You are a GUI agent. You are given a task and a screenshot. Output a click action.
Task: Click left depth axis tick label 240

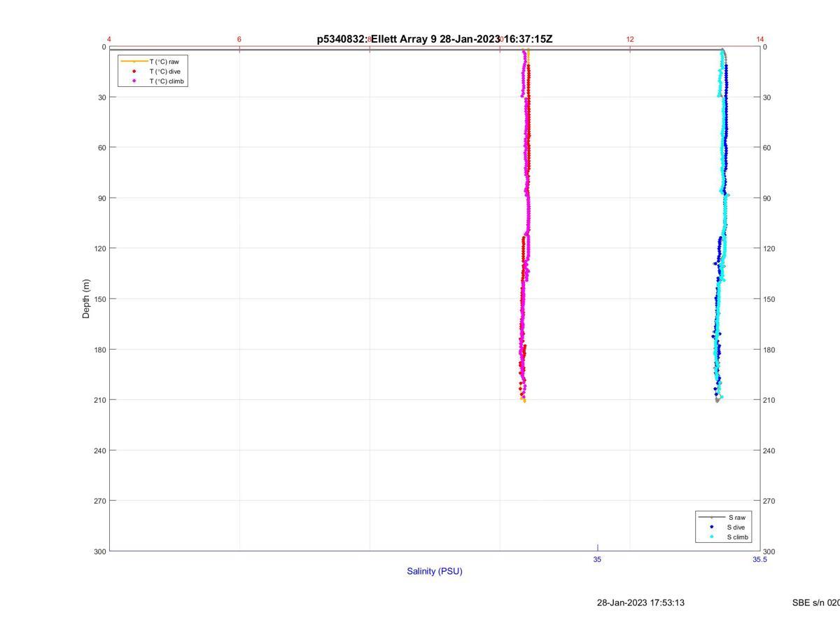click(x=99, y=450)
